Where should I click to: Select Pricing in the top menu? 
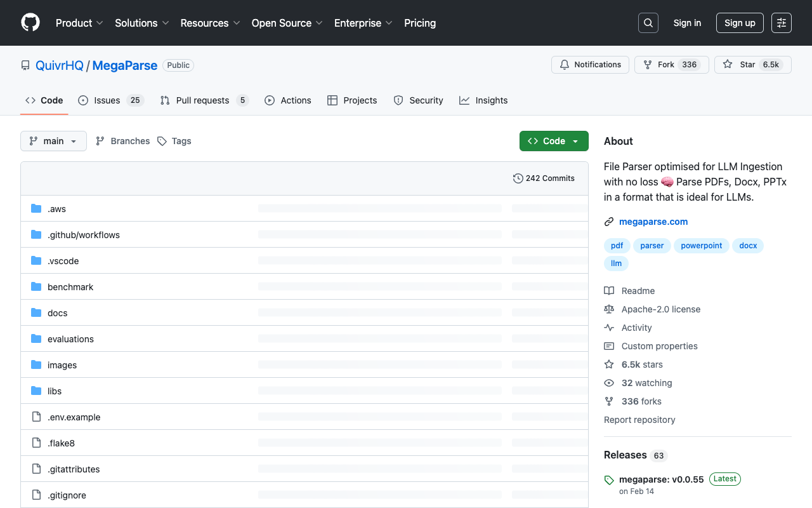[419, 23]
